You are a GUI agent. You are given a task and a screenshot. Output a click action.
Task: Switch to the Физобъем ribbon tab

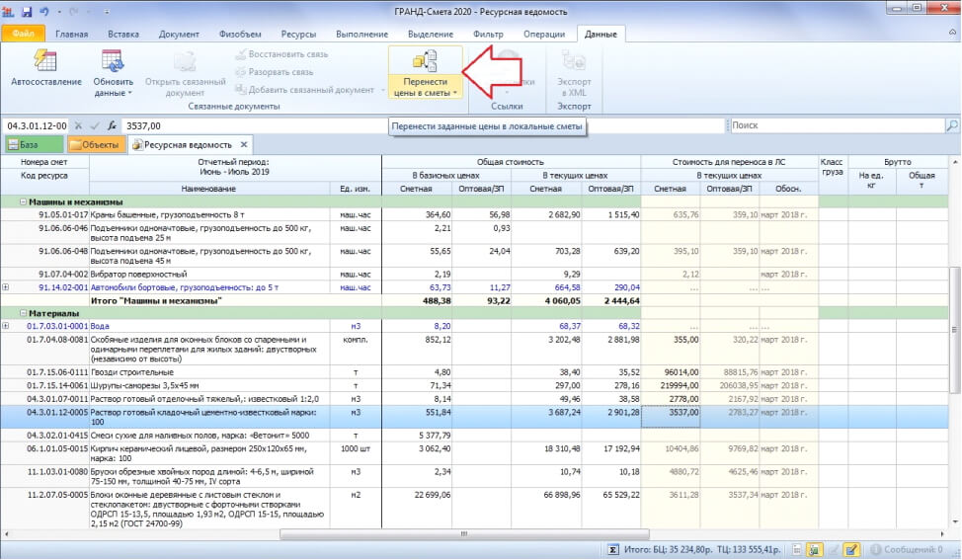pyautogui.click(x=240, y=35)
